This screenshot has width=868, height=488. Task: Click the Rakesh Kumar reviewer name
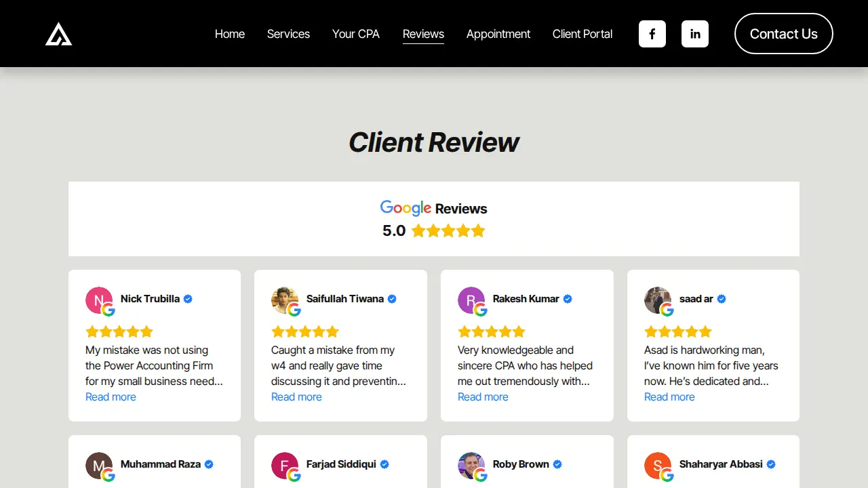point(526,299)
